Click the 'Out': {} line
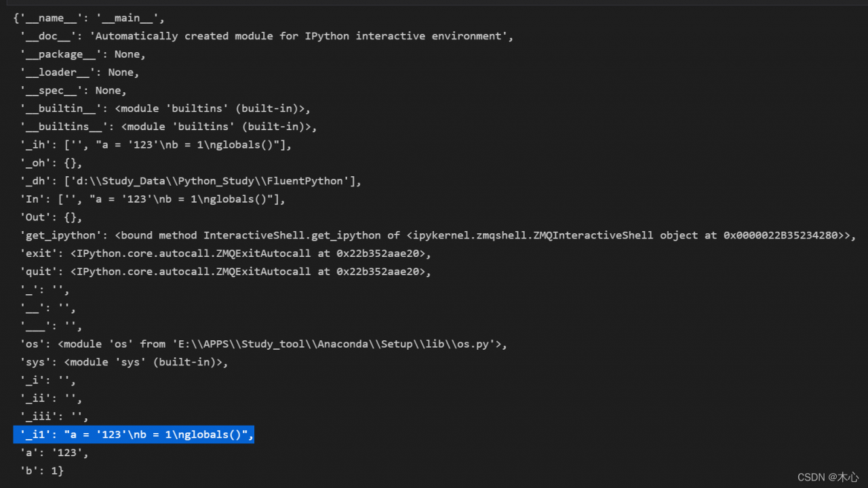The height and width of the screenshot is (488, 868). point(51,218)
